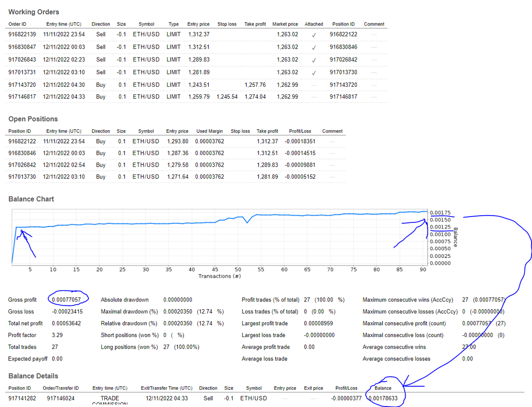532x407 pixels.
Task: Select order ID 917013731 in Working Orders
Action: [x=23, y=72]
